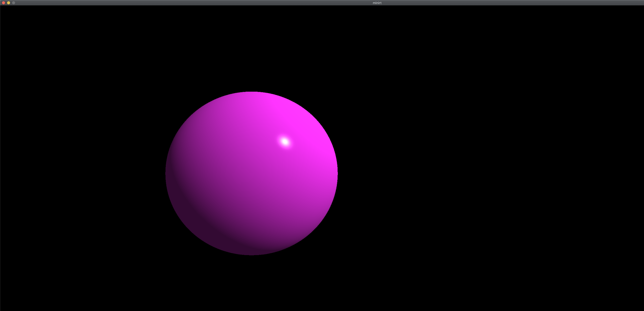Click the topmost point of the sphere
644x311 pixels.
(252, 92)
